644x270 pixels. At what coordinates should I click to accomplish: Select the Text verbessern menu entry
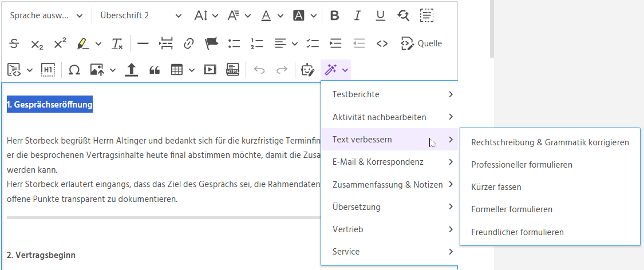[389, 140]
